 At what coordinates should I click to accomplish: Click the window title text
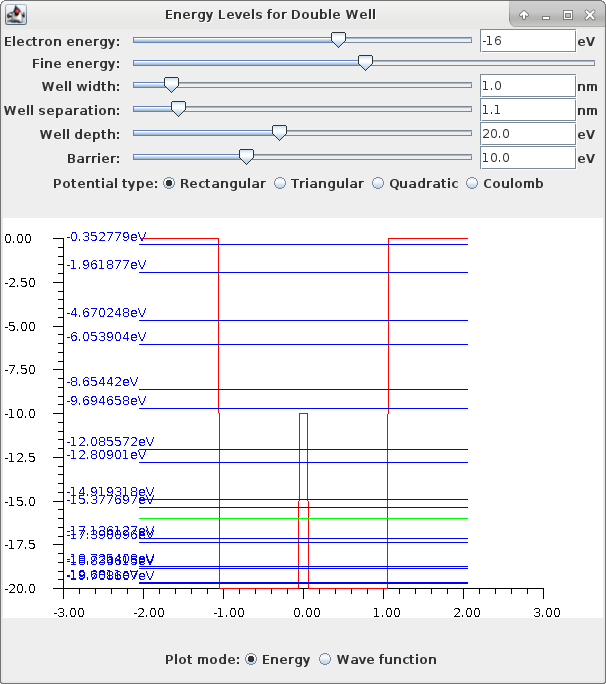coord(270,14)
